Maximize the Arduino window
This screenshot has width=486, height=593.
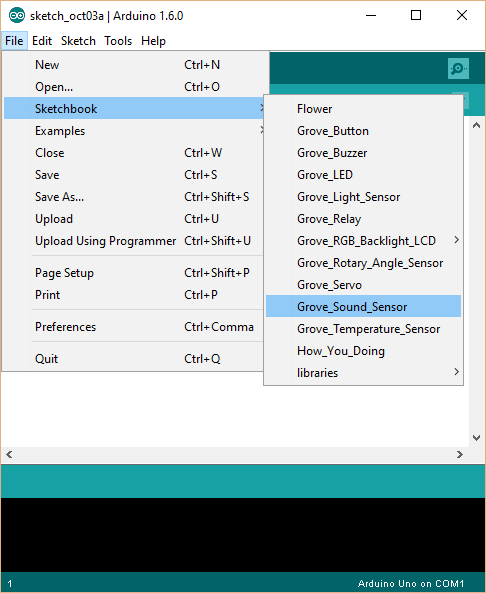(416, 15)
